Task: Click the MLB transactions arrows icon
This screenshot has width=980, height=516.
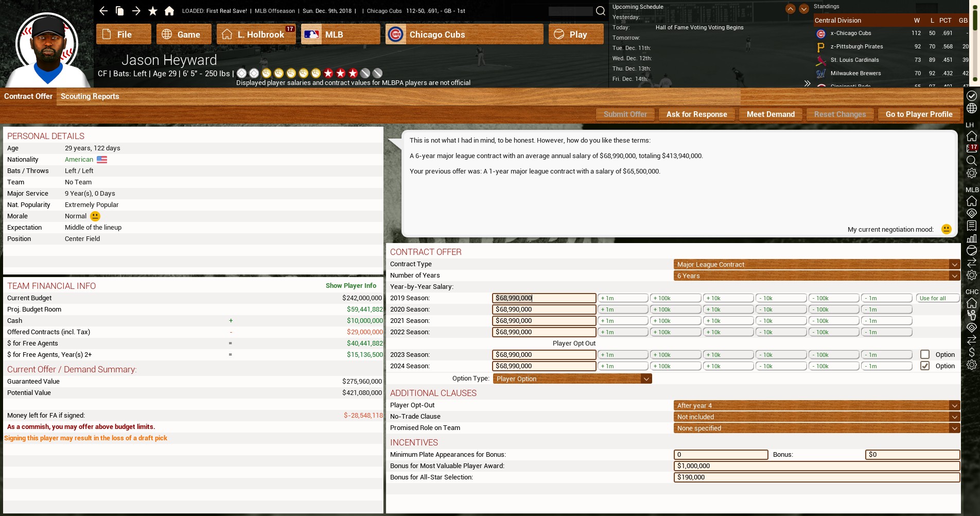Action: click(972, 263)
